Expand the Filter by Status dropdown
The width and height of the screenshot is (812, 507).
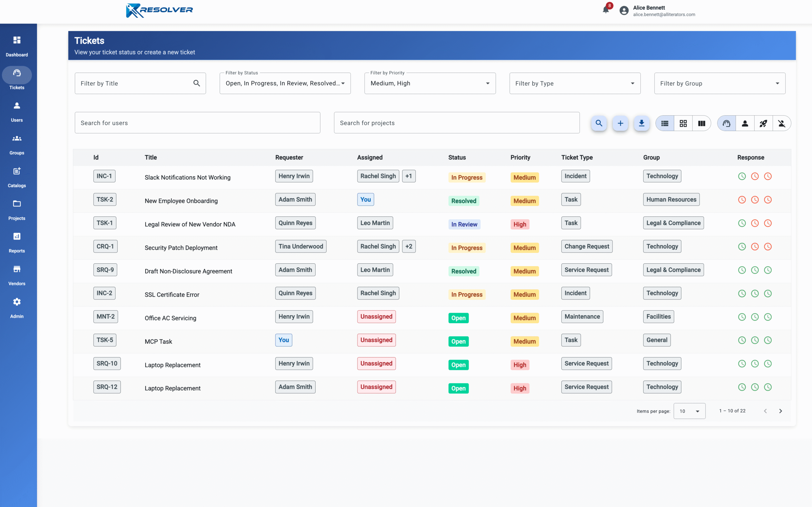pos(285,83)
